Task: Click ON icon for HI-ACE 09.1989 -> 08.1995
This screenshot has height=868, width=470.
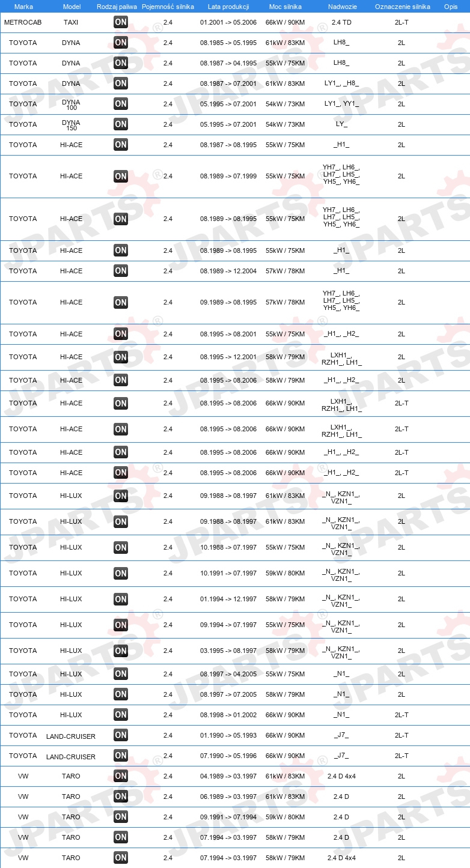Action: click(121, 302)
